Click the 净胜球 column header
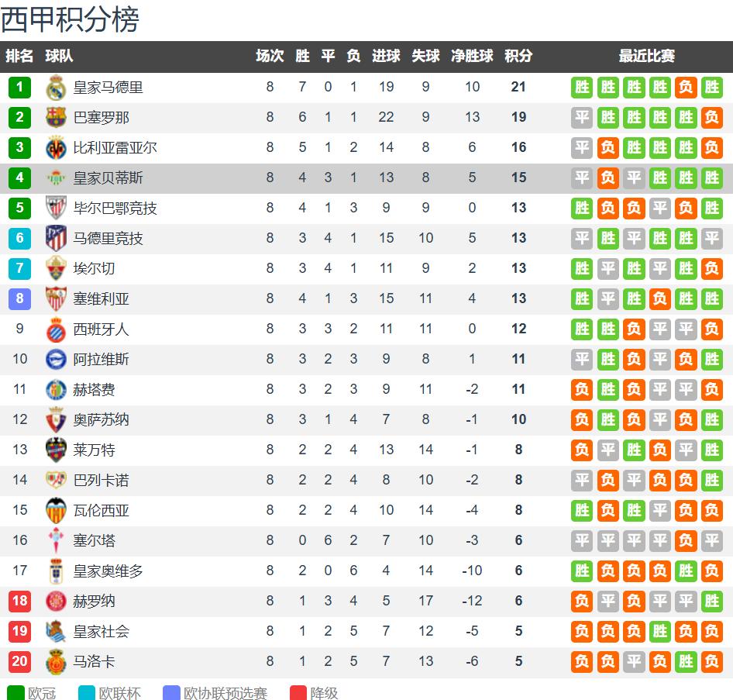 (472, 57)
